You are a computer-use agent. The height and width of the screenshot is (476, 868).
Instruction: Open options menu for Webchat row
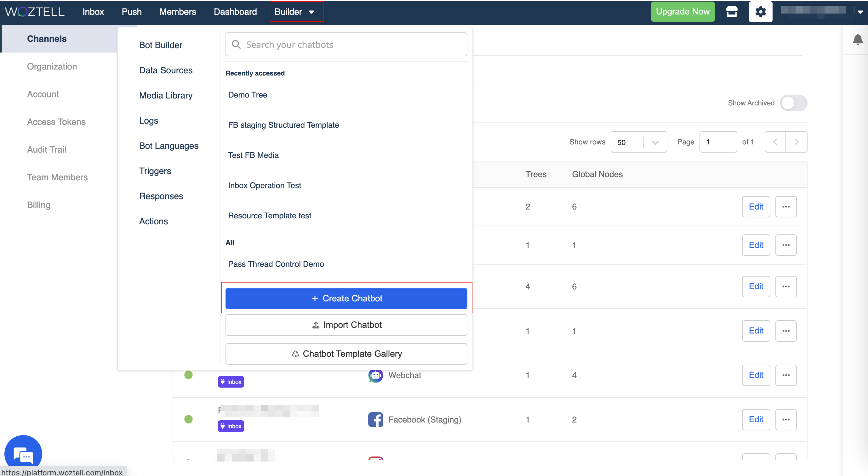pos(785,375)
